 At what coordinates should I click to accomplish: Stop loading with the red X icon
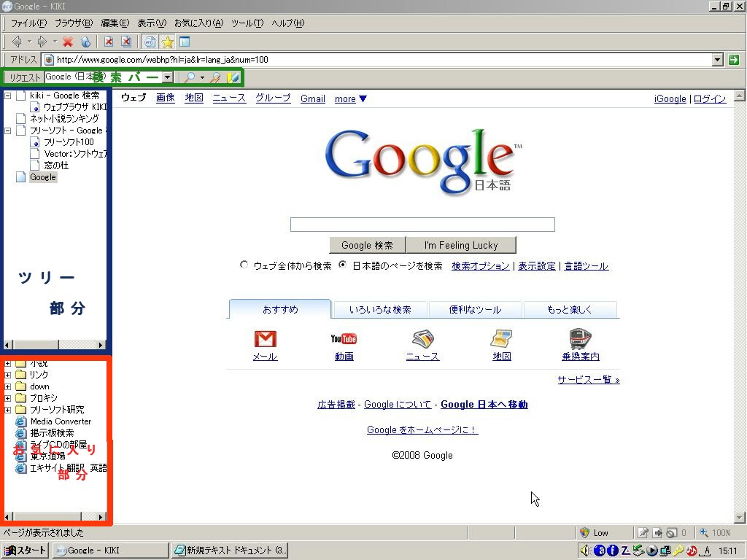[x=68, y=42]
